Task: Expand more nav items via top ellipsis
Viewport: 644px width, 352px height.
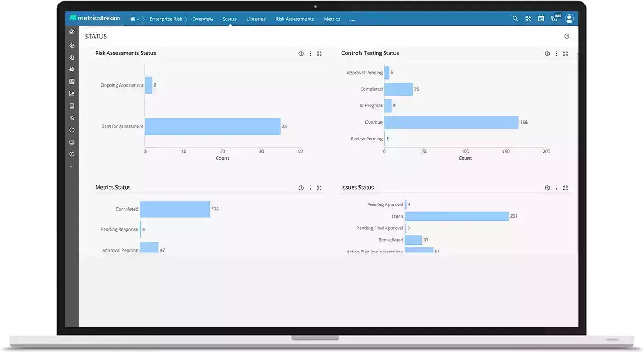Action: [352, 20]
